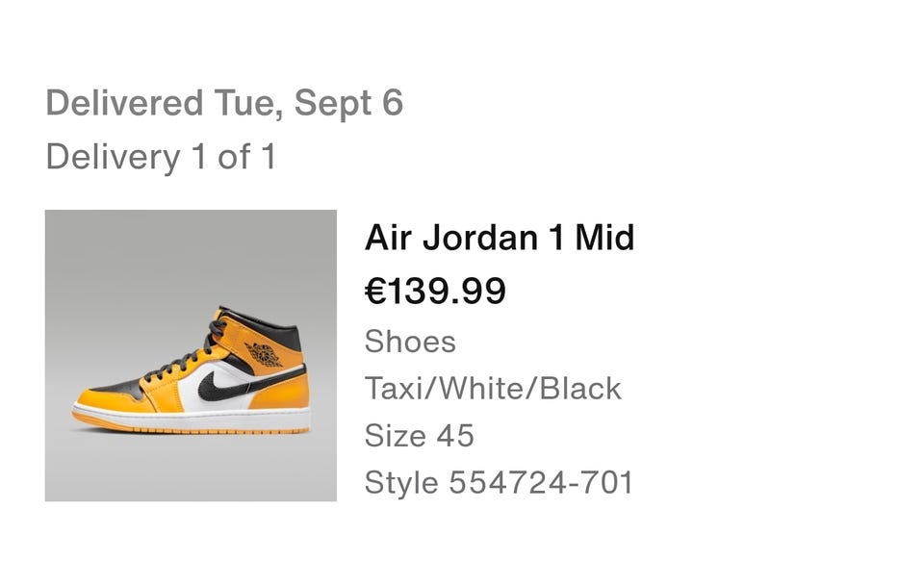Viewport: 924px width, 585px height.
Task: Click the Delivery 1 of 1 text
Action: pos(161,156)
